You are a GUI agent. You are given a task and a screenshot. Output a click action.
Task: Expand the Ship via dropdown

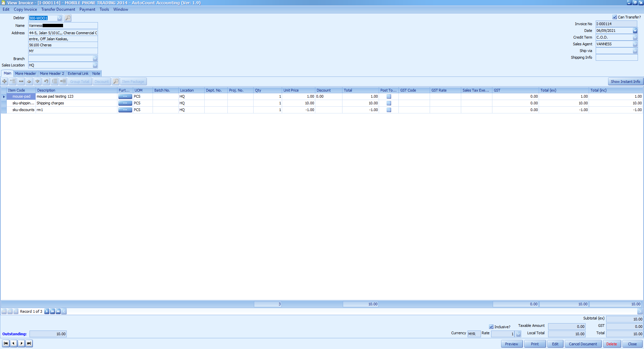tap(635, 51)
